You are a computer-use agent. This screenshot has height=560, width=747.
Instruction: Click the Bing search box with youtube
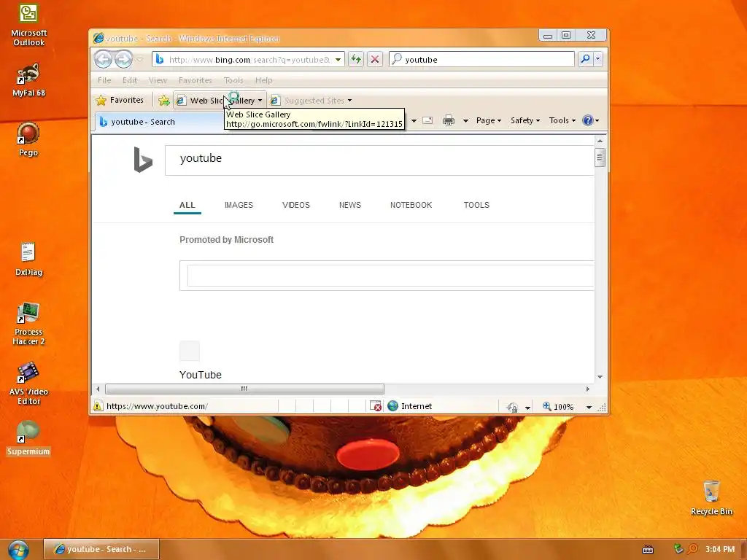point(379,160)
